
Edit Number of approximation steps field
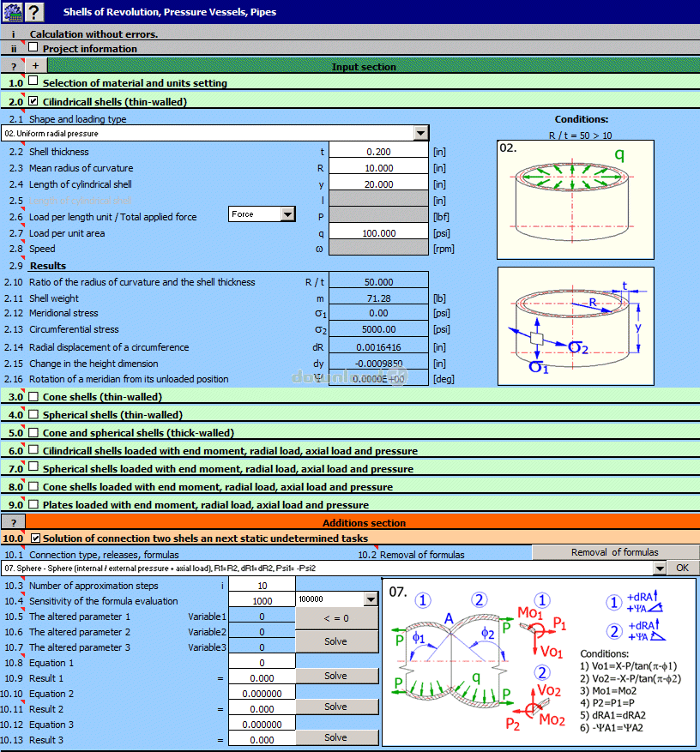262,586
